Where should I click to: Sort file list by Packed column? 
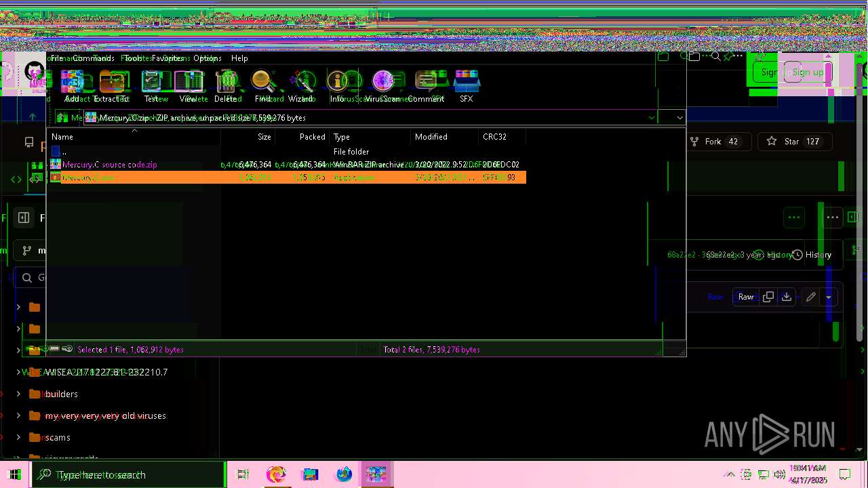pyautogui.click(x=302, y=137)
